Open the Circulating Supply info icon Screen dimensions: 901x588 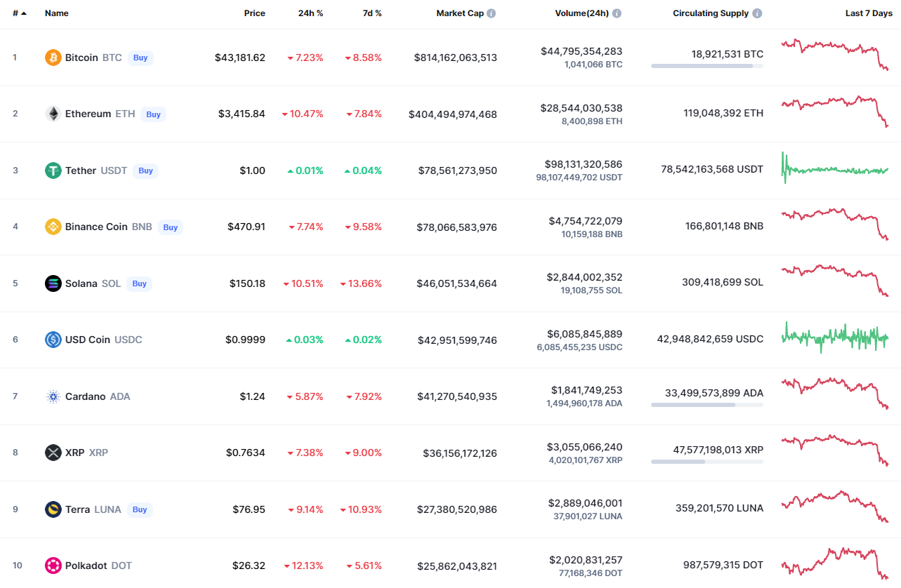click(757, 13)
